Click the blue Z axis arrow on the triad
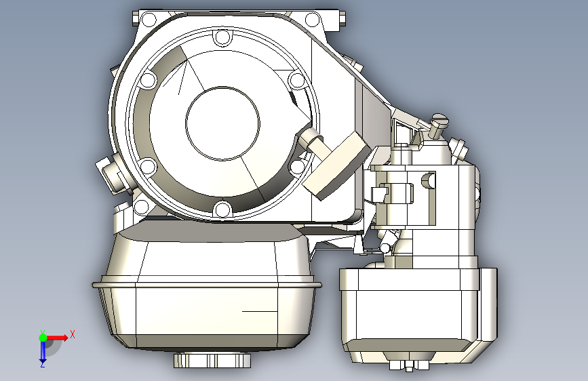The height and width of the screenshot is (381, 588). (x=43, y=353)
